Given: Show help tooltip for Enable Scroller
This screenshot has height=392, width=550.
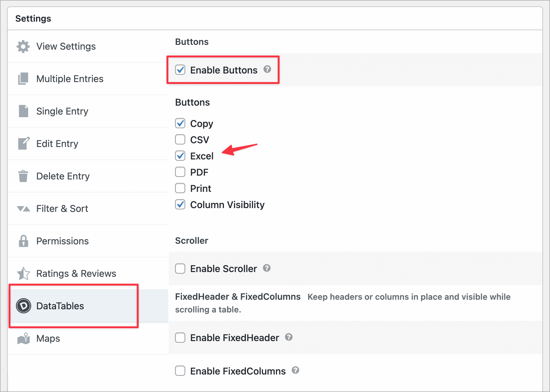Looking at the screenshot, I should pos(267,268).
